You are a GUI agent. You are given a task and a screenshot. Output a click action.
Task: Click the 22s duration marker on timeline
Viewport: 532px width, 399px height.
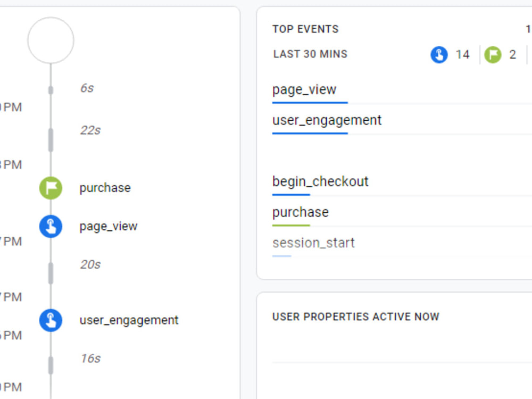(x=91, y=129)
